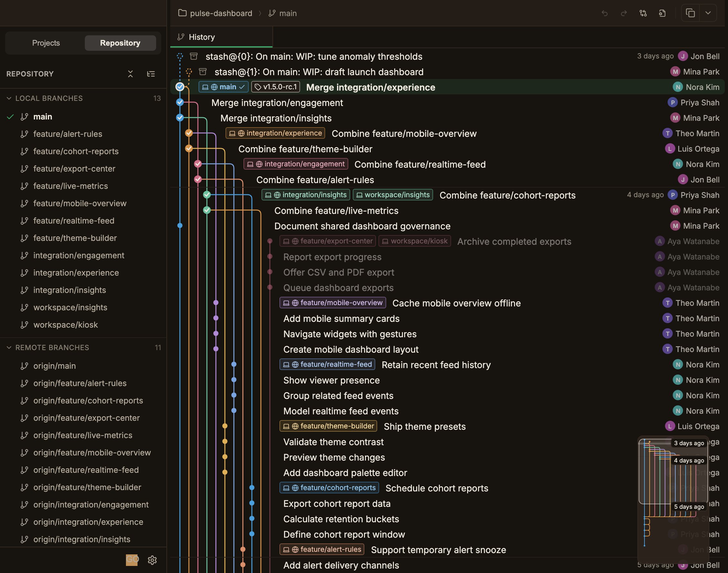Select the Combine feature/theme-builder commit
This screenshot has height=573, width=728.
click(x=448, y=149)
